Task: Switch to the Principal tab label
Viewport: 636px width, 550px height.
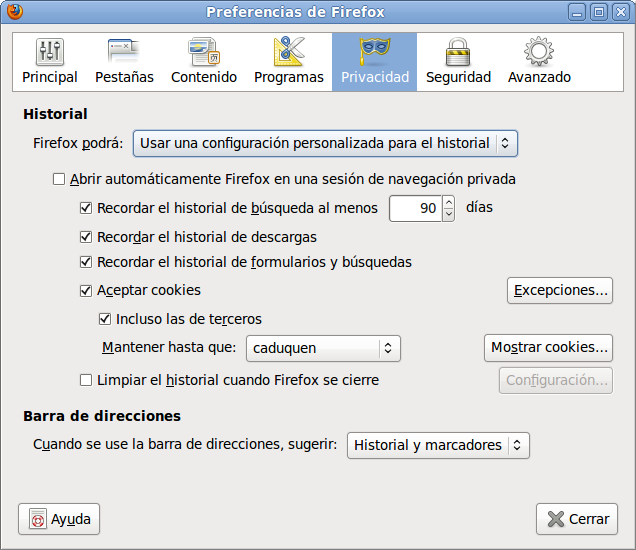Action: click(49, 77)
